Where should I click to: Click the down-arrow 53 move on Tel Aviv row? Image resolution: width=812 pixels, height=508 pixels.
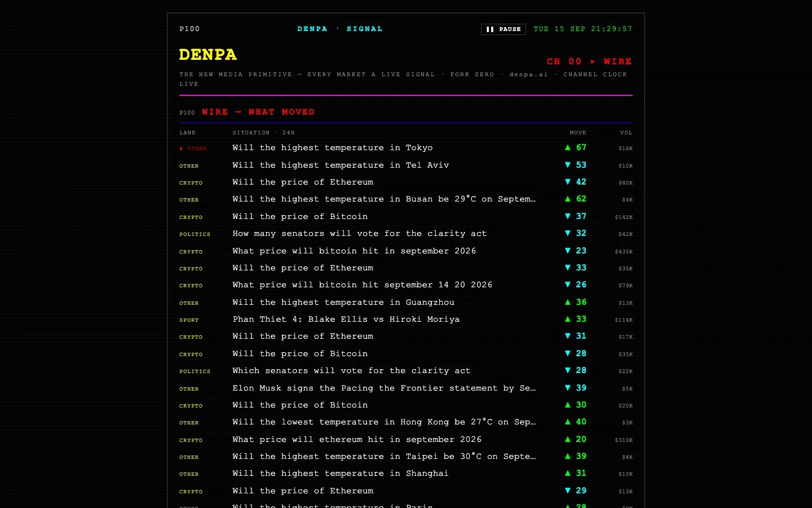coord(576,165)
